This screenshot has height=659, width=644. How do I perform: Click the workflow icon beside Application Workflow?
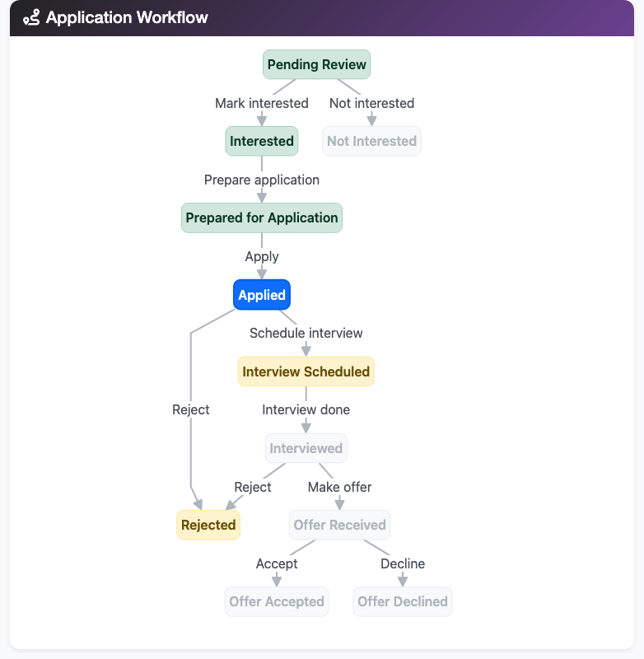[31, 18]
